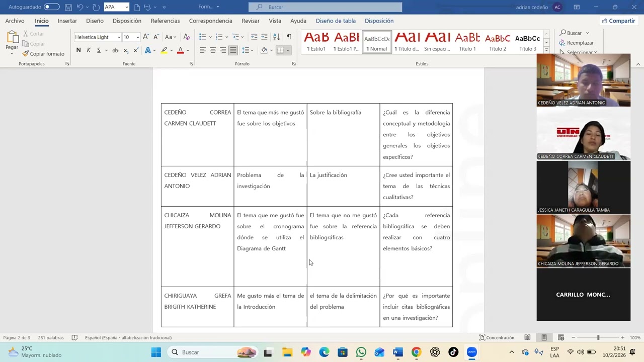Open the APA style box in title bar
This screenshot has width=644, height=362.
(117, 7)
